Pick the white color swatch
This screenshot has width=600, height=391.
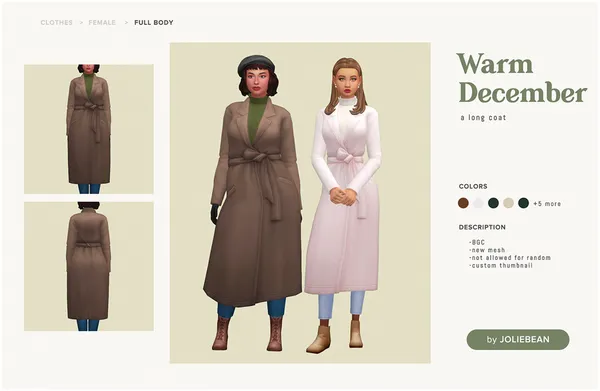[x=478, y=203]
